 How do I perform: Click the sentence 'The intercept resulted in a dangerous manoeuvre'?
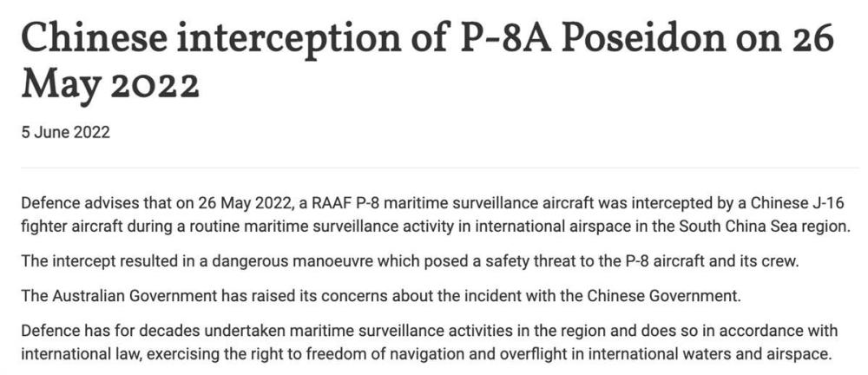[x=411, y=261]
